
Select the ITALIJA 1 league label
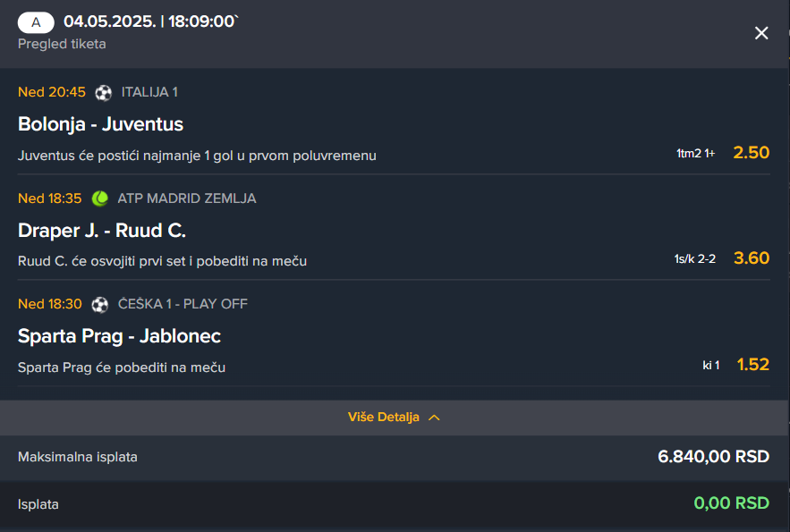point(149,92)
